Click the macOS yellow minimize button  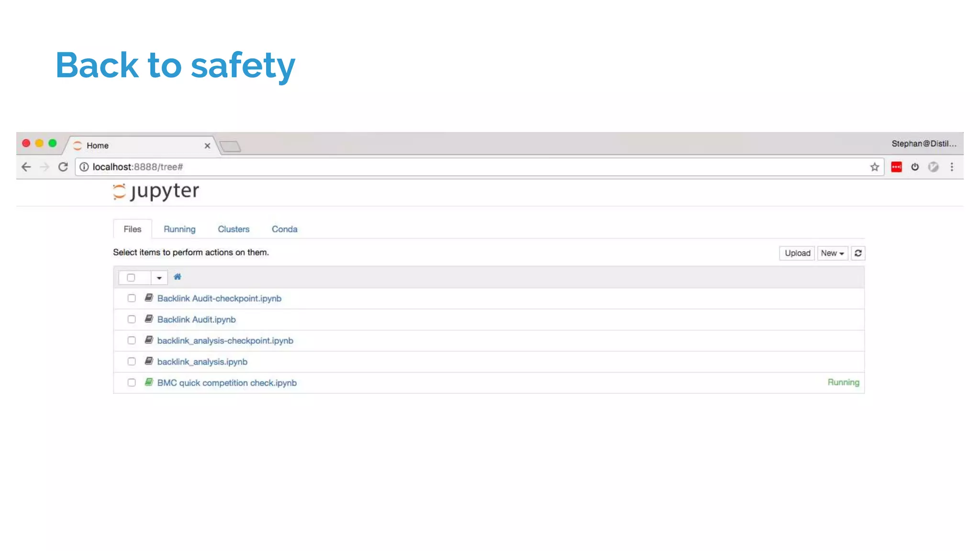pos(39,143)
